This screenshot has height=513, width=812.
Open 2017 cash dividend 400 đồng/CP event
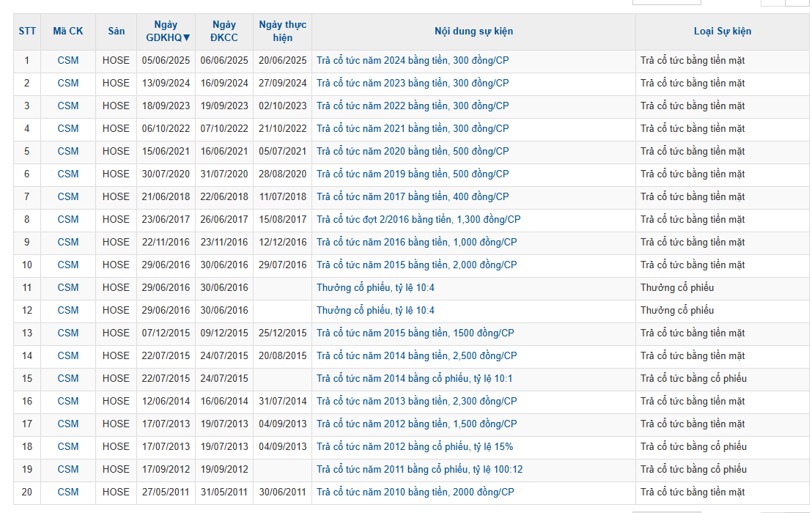point(413,197)
